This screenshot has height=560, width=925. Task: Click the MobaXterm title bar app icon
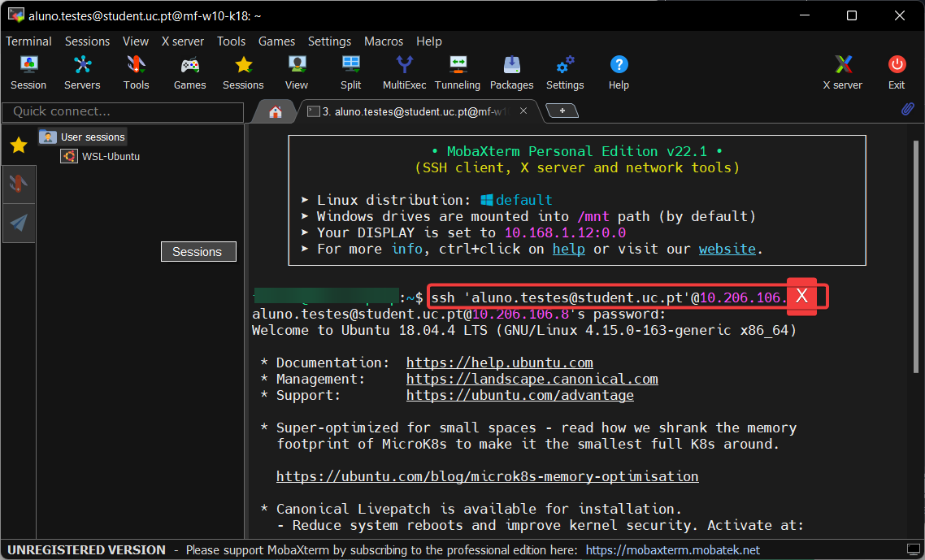[x=16, y=15]
